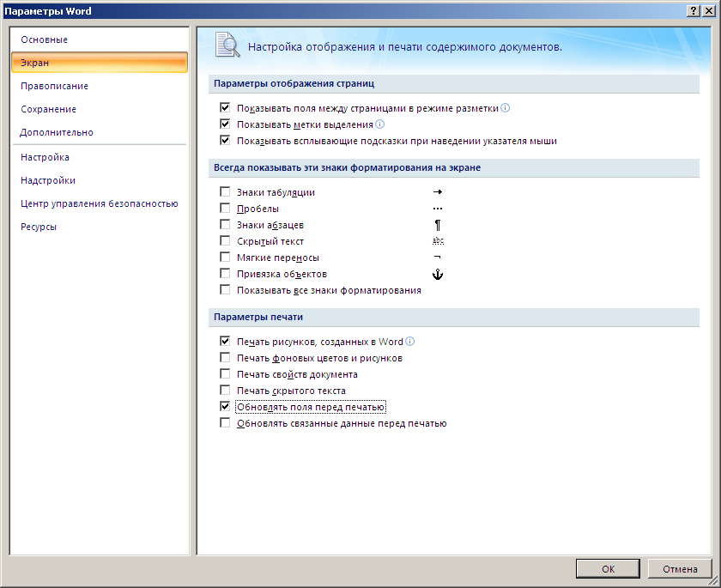Click the hidden text abc symbol
The image size is (721, 588).
pyautogui.click(x=438, y=241)
